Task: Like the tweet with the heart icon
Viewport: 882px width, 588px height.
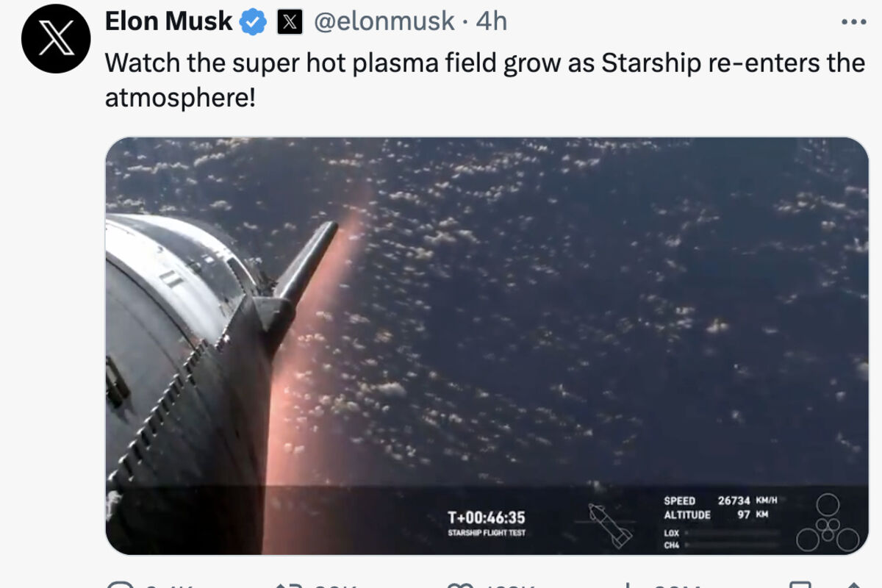Action: click(459, 584)
